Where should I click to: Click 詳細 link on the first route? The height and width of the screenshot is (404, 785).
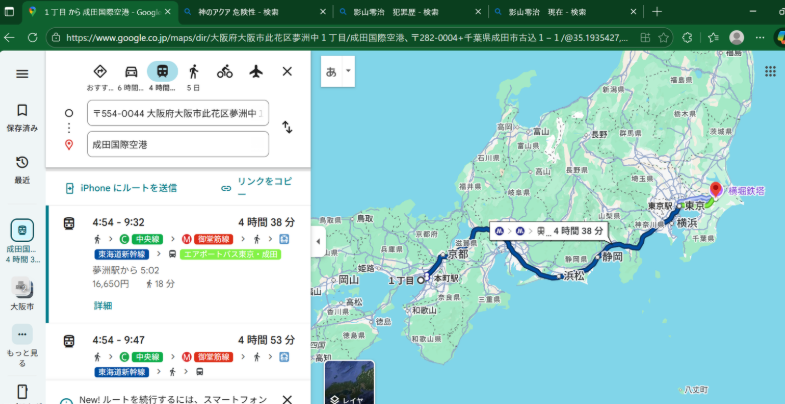[x=103, y=305]
